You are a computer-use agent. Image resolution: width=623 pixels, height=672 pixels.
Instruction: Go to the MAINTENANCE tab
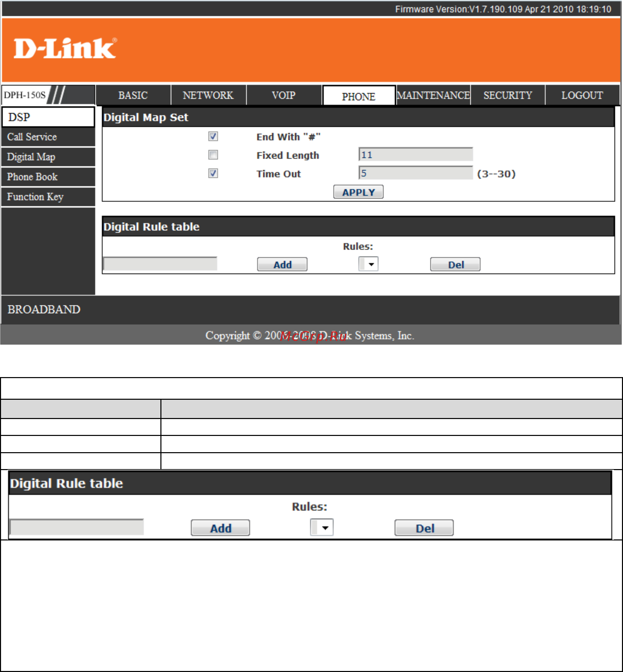point(433,95)
